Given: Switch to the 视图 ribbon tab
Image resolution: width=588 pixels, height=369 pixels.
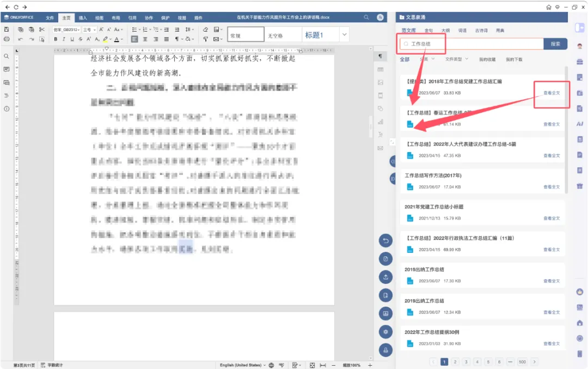Looking at the screenshot, I should tap(182, 17).
